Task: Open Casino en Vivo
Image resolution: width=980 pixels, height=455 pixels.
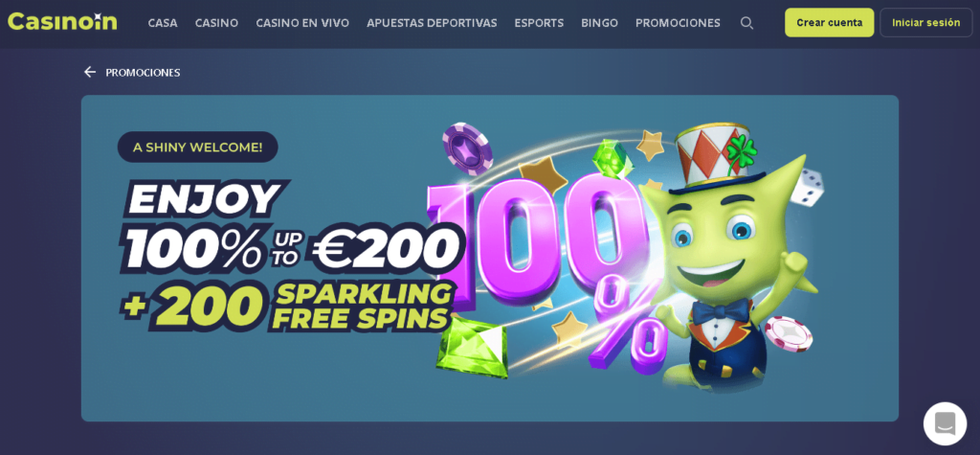Action: [x=302, y=23]
